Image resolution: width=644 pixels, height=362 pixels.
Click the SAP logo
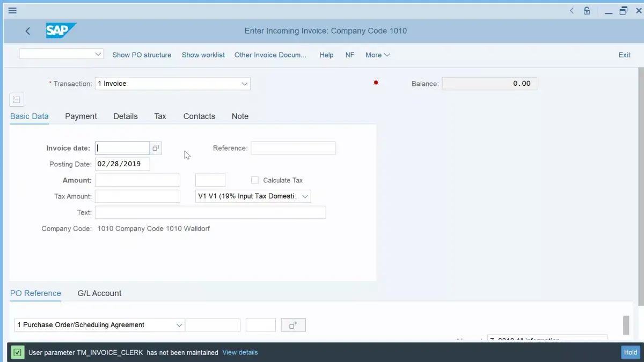click(x=61, y=31)
